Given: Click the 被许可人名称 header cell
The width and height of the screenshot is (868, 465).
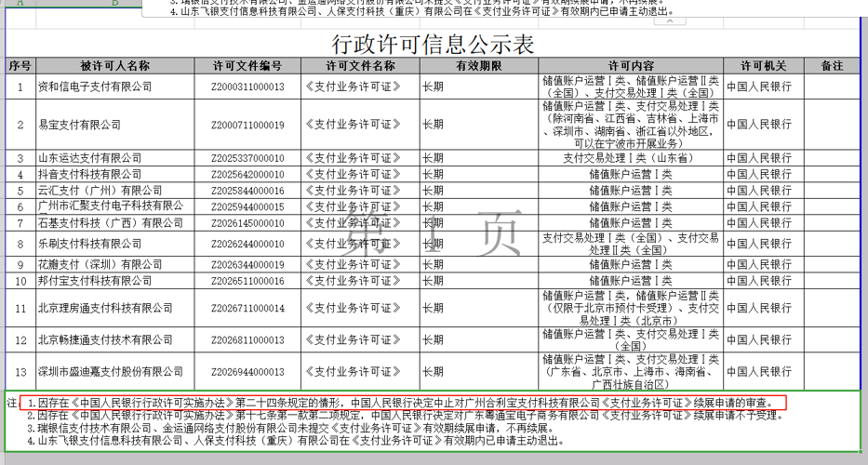Looking at the screenshot, I should tap(115, 66).
